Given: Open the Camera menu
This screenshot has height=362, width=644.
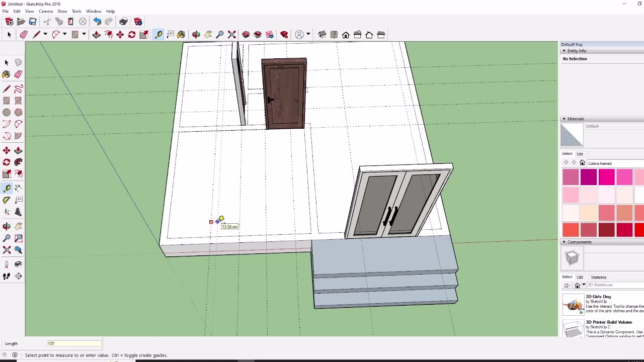Looking at the screenshot, I should click(x=46, y=11).
